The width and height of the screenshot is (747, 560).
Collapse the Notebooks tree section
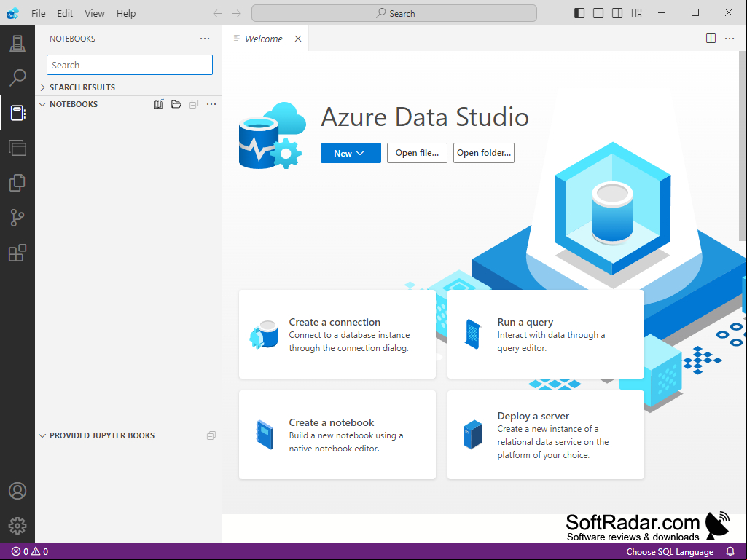coord(42,104)
